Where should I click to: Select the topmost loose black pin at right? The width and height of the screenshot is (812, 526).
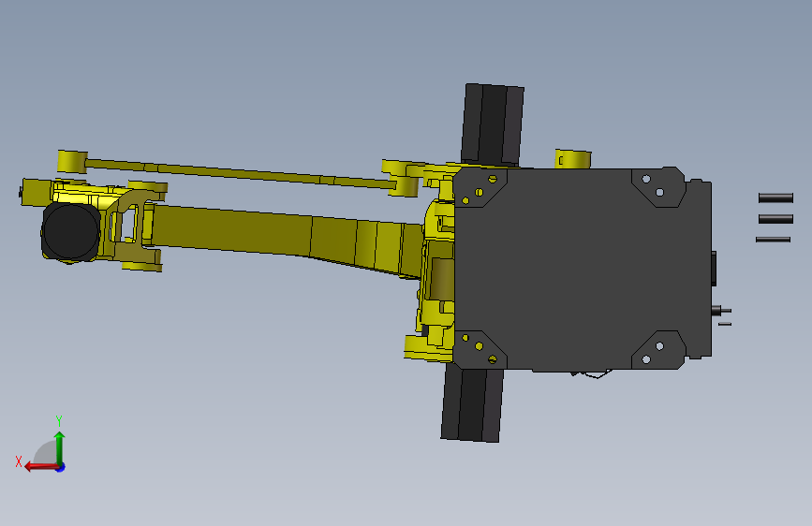(775, 197)
